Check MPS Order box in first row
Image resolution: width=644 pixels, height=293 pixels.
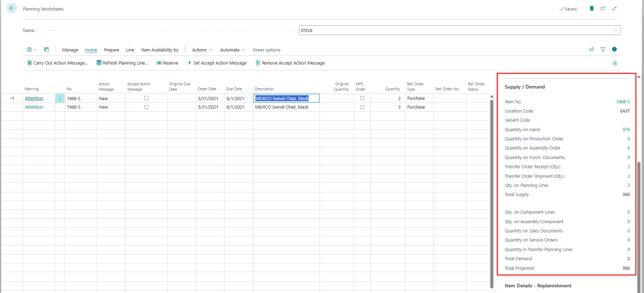(362, 99)
